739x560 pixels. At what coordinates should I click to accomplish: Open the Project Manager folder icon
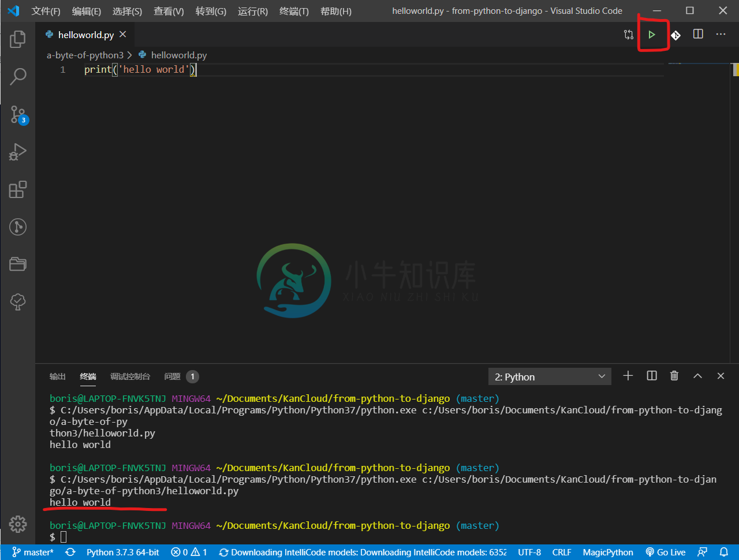[18, 264]
